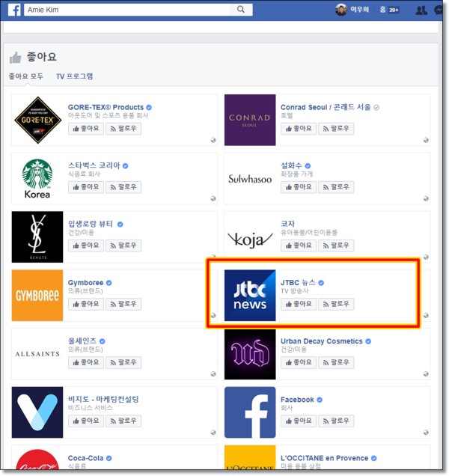
Task: Open Urban Decay Cosmetics page link
Action: 322,341
